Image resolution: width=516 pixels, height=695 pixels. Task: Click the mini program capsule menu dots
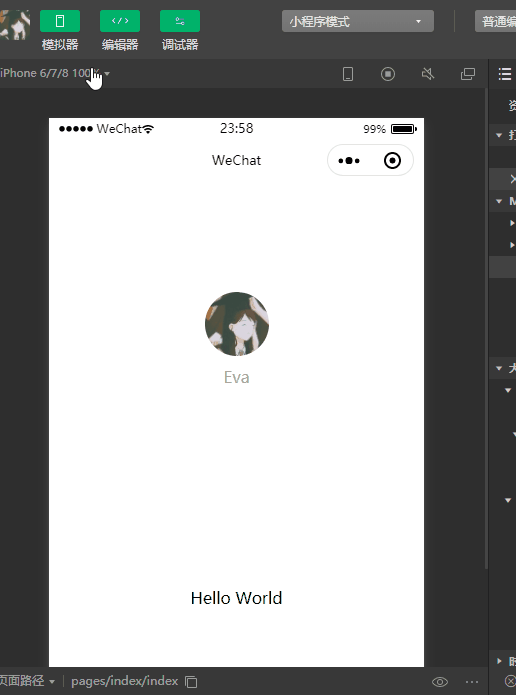(349, 160)
